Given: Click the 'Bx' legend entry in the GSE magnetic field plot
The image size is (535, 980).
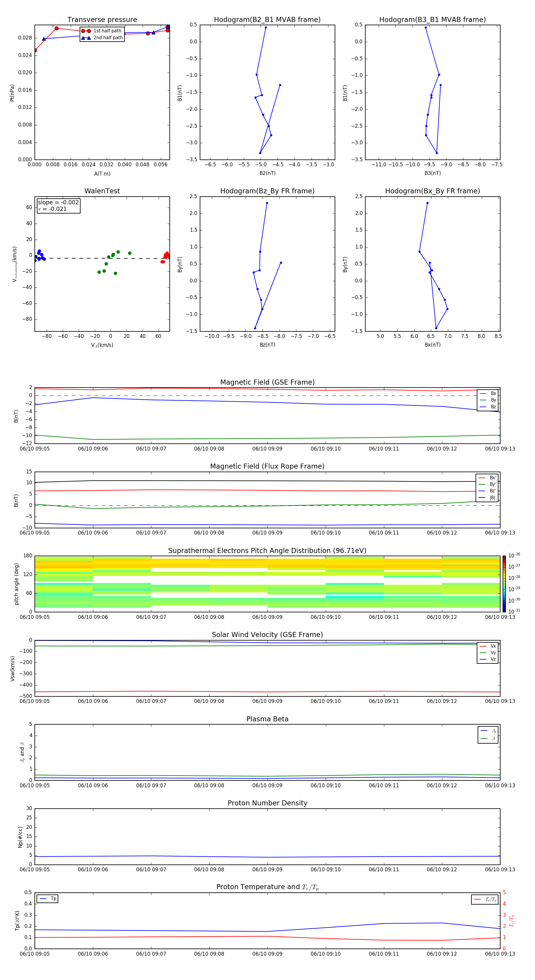Looking at the screenshot, I should (x=488, y=393).
